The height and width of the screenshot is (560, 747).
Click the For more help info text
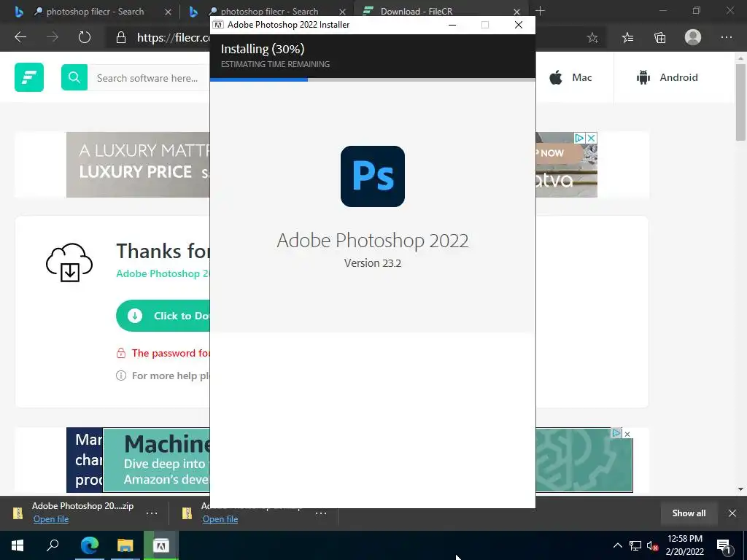click(171, 376)
